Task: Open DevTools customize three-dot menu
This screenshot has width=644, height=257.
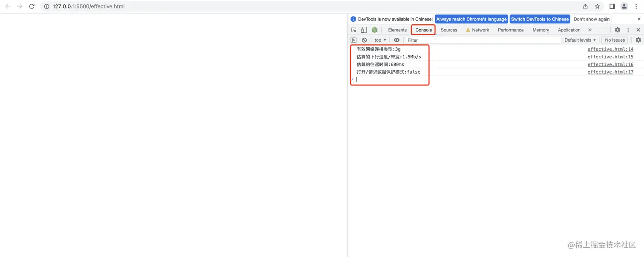Action: (628, 30)
